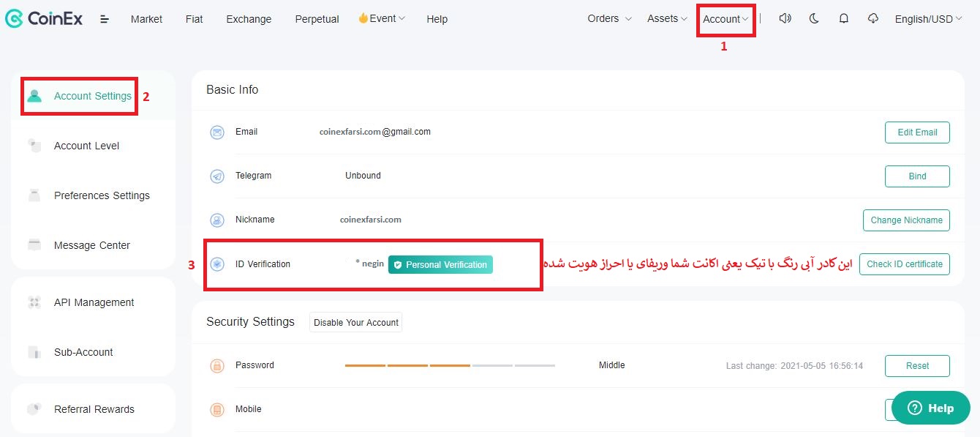The width and height of the screenshot is (980, 437).
Task: Click the Mobile row phone icon
Action: pyautogui.click(x=217, y=410)
